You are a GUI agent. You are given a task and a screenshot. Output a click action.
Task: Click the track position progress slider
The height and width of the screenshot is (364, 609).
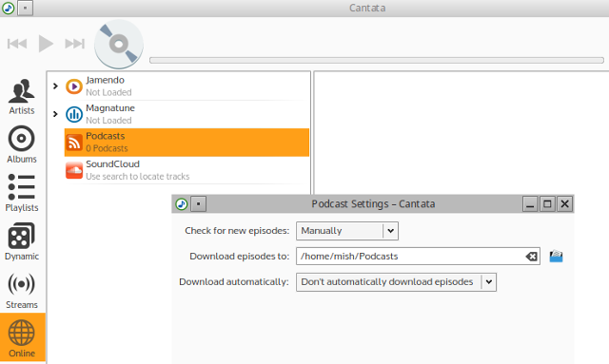pos(377,60)
